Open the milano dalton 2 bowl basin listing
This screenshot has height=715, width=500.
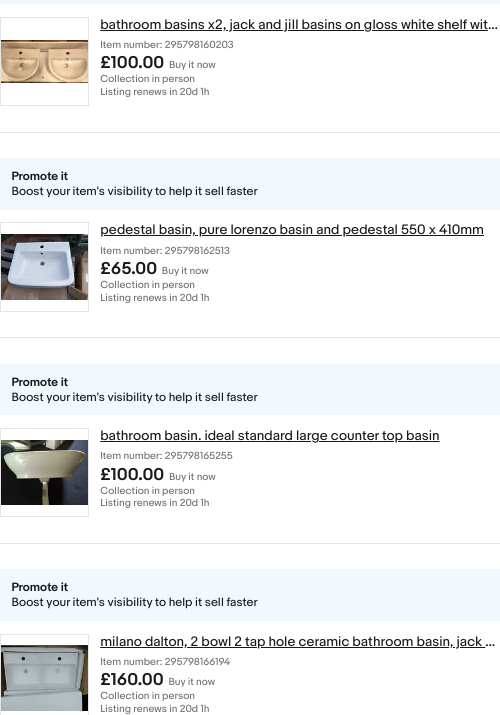click(297, 642)
